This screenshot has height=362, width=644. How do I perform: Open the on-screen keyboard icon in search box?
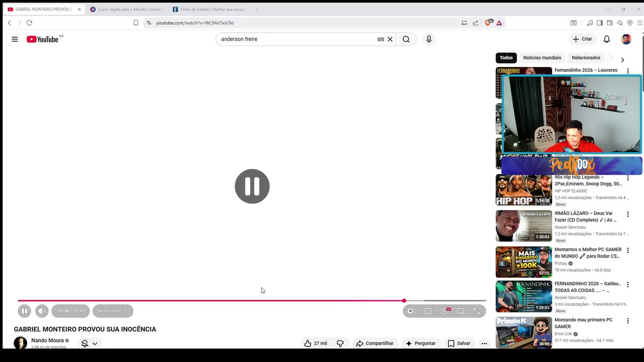click(381, 39)
